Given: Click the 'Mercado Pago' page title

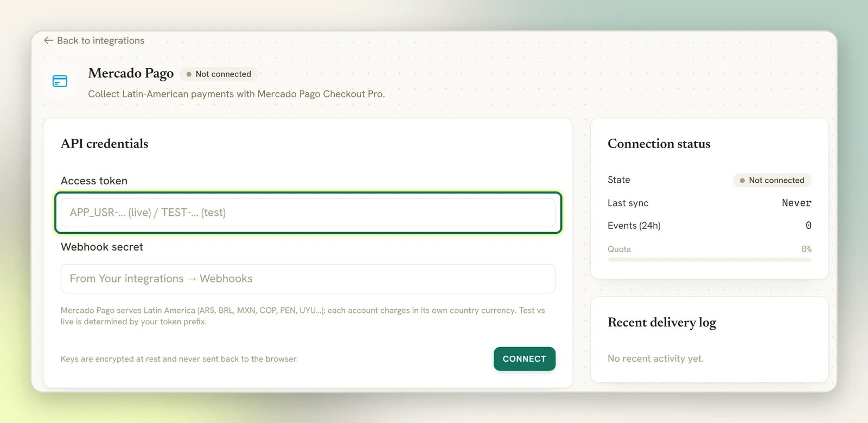Looking at the screenshot, I should (131, 73).
